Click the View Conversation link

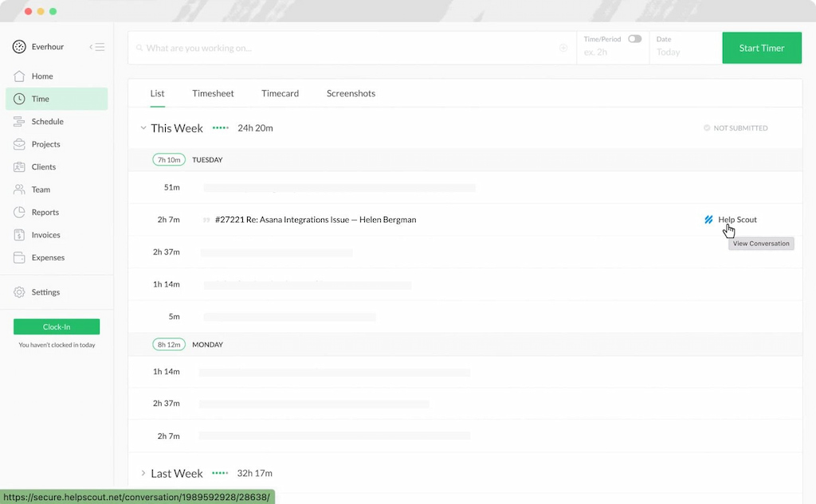tap(760, 243)
